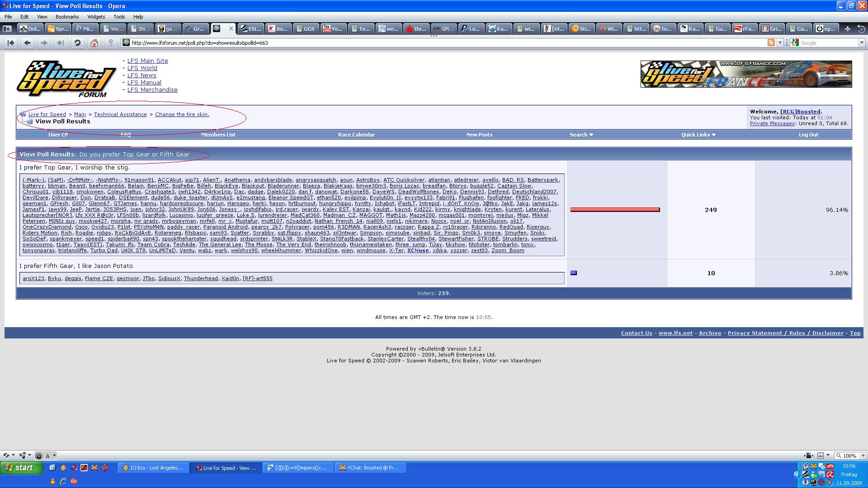
Task: Click the RSS feed icon in address bar
Action: [771, 43]
